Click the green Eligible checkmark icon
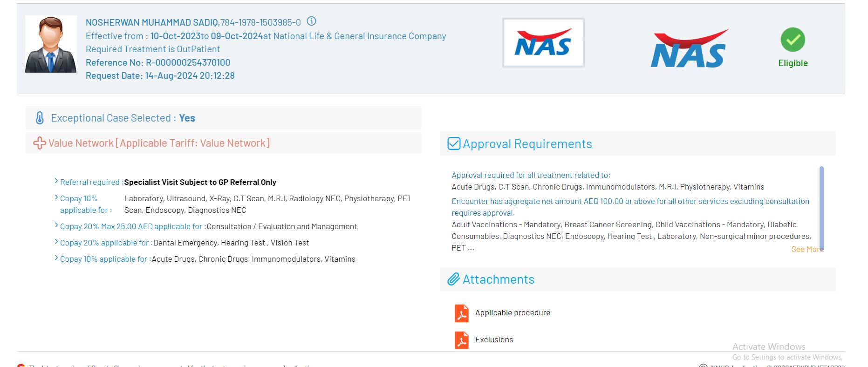 tap(793, 40)
